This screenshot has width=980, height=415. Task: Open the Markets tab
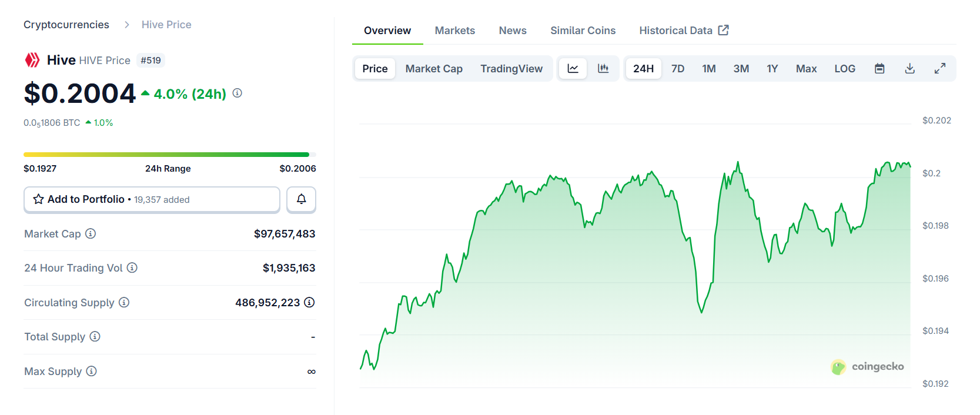tap(455, 31)
